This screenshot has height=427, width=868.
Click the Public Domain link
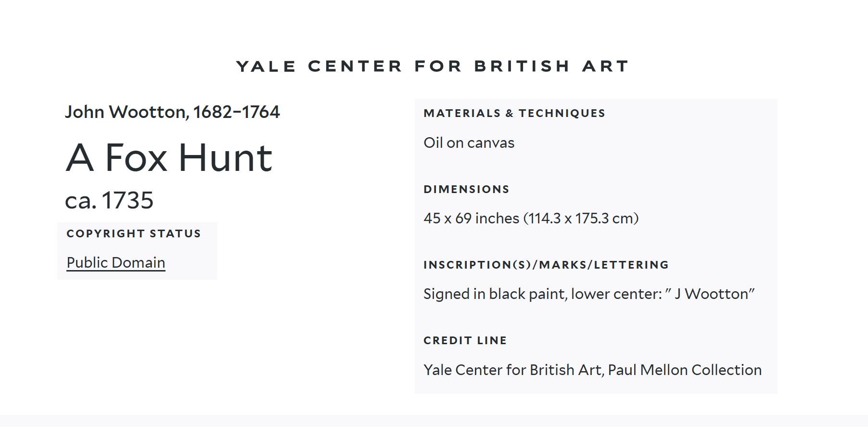click(115, 262)
